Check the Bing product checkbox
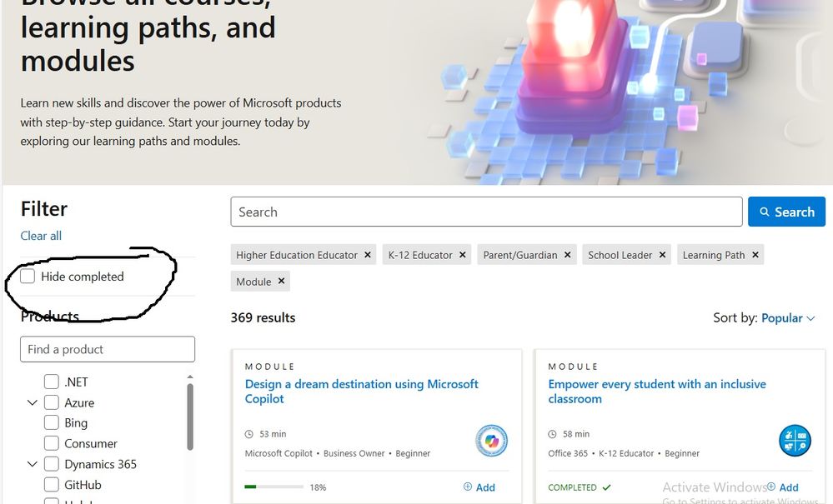This screenshot has width=833, height=504. (52, 422)
